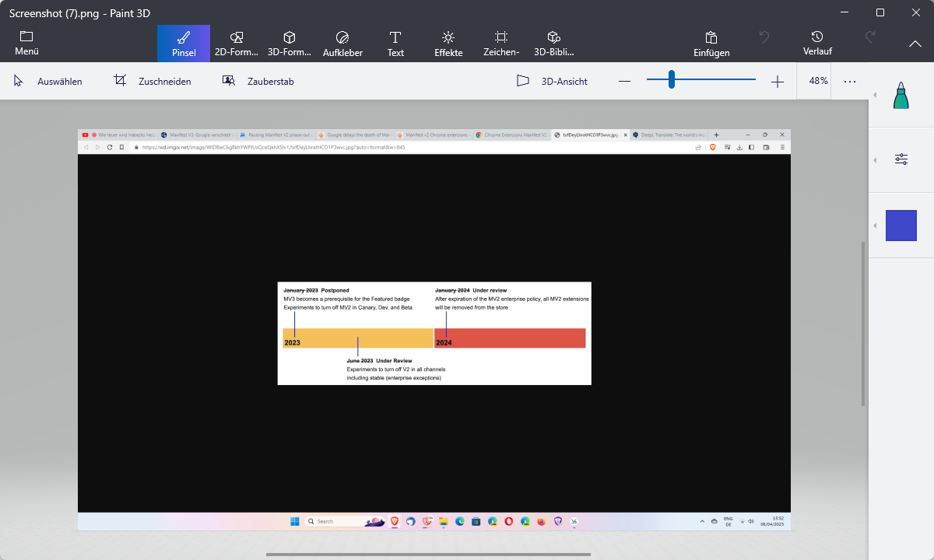This screenshot has width=934, height=560.
Task: Open the 3D-Bibliothek library
Action: click(554, 44)
